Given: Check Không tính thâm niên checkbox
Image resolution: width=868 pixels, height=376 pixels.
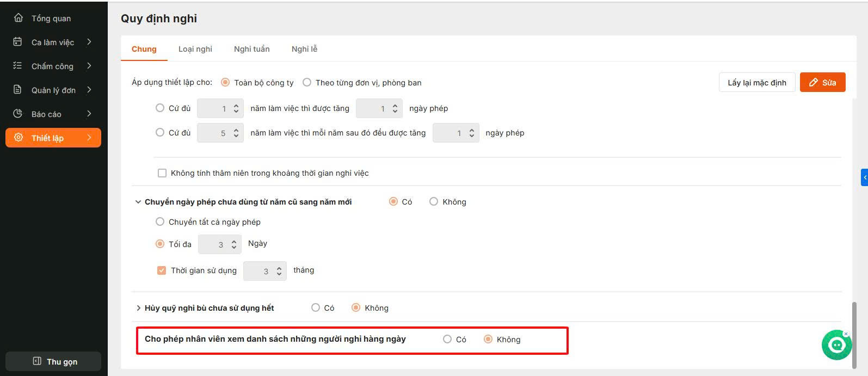Looking at the screenshot, I should (162, 173).
